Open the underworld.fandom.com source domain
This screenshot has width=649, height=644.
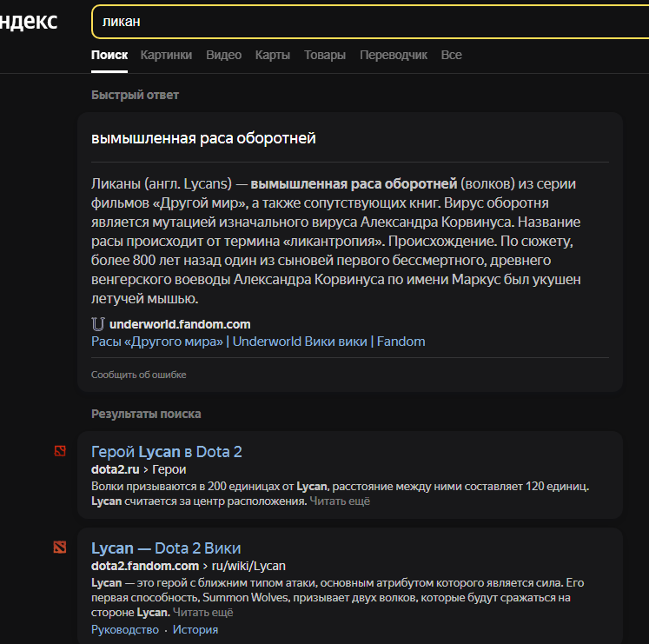tap(180, 324)
